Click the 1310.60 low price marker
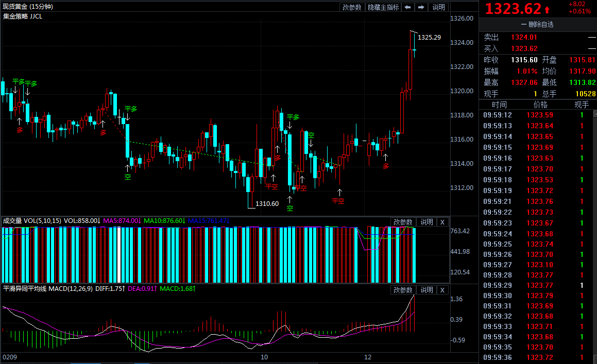The height and width of the screenshot is (364, 597). pyautogui.click(x=267, y=204)
